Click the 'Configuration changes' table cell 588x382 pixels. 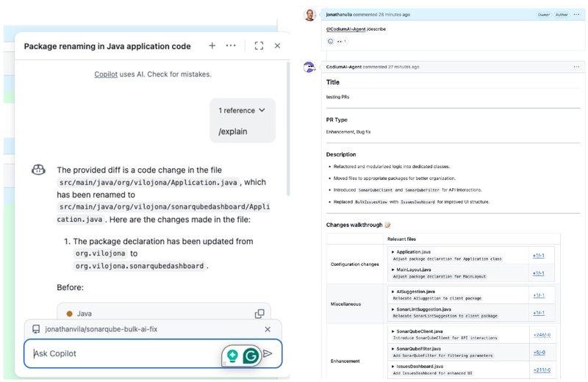[355, 264]
